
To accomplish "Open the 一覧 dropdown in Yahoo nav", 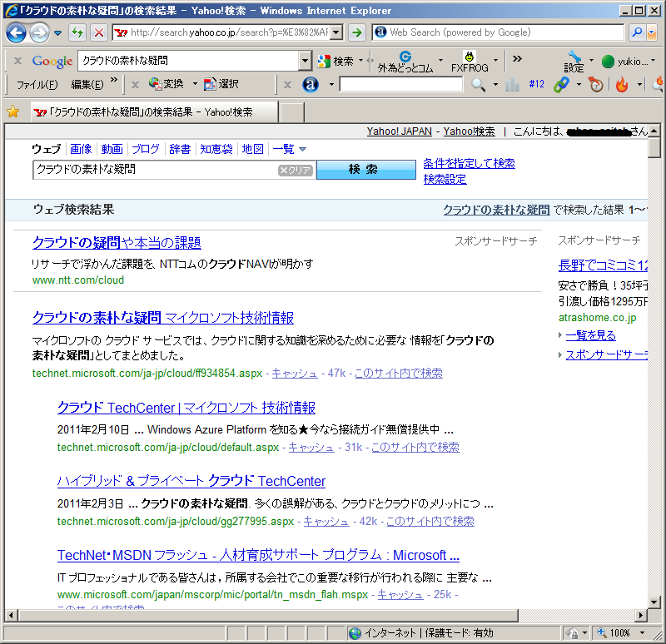I will [289, 149].
